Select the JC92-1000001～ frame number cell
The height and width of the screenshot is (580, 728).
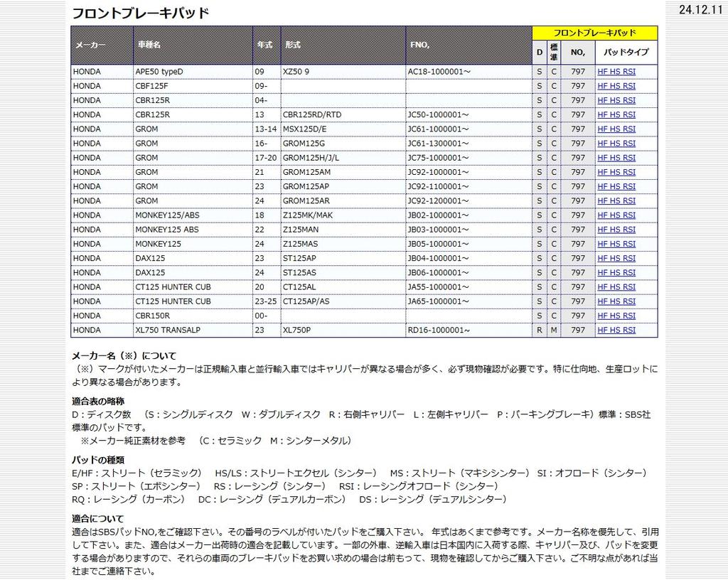point(439,172)
